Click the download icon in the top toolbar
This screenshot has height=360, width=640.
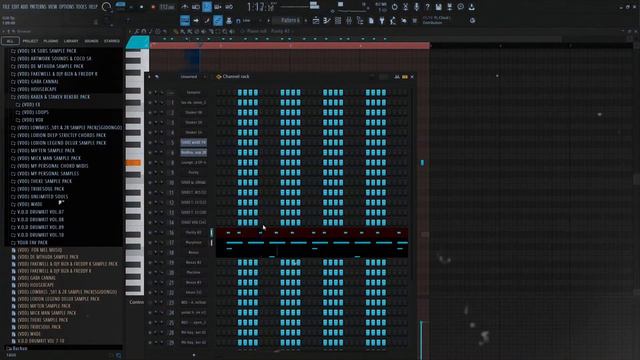(x=471, y=7)
